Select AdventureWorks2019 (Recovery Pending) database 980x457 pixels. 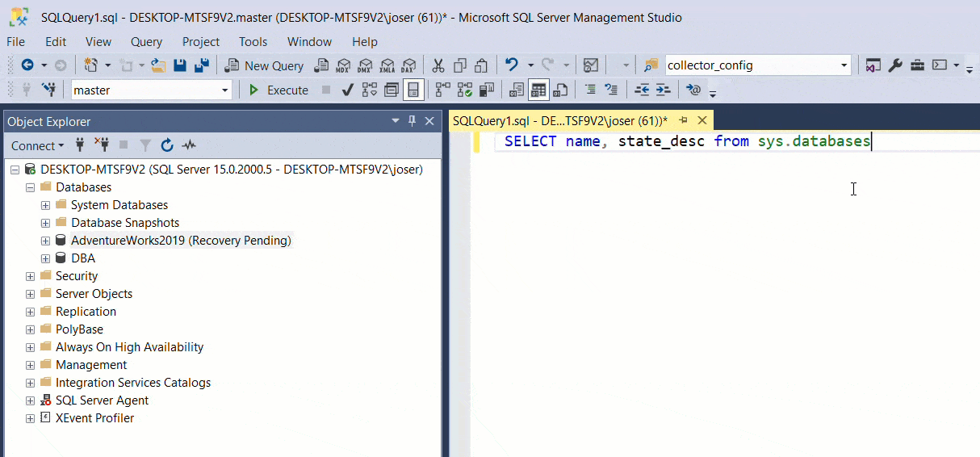181,241
